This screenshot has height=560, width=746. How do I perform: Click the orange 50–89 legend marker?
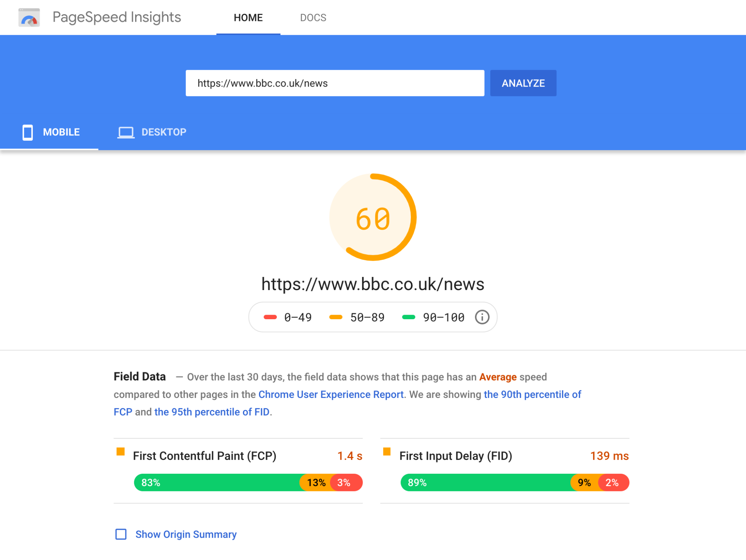tap(336, 317)
